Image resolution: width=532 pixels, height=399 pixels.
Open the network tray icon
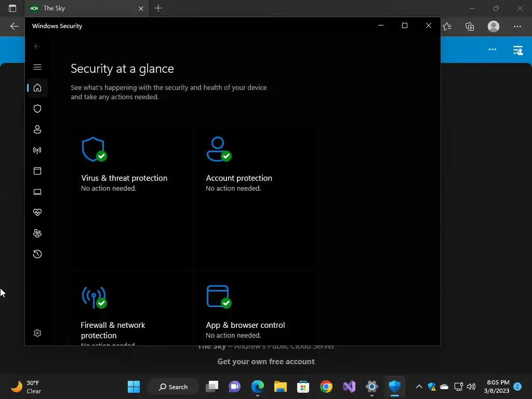click(458, 387)
